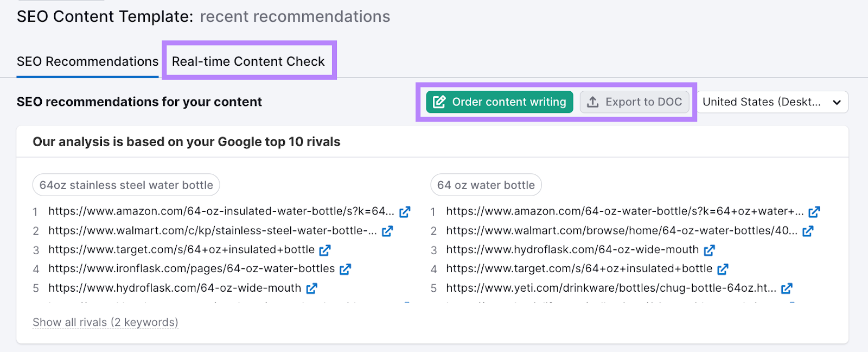
Task: Switch to the SEO Recommendations tab
Action: point(87,61)
